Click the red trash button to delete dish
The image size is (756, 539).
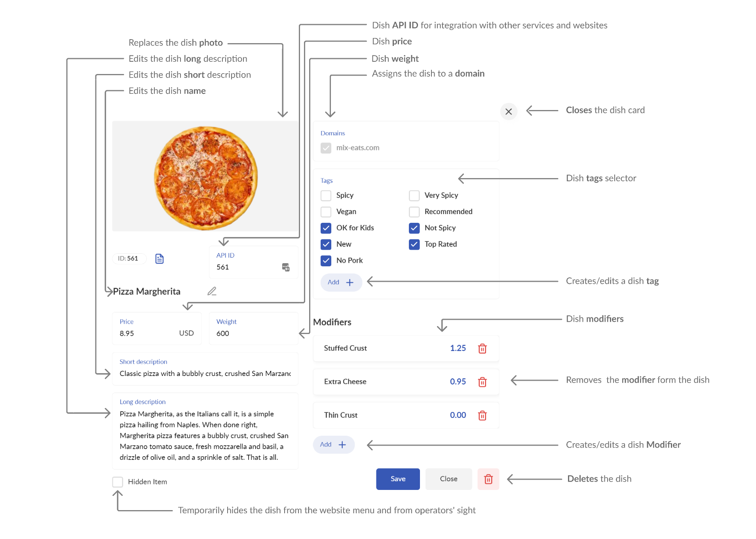click(x=488, y=479)
